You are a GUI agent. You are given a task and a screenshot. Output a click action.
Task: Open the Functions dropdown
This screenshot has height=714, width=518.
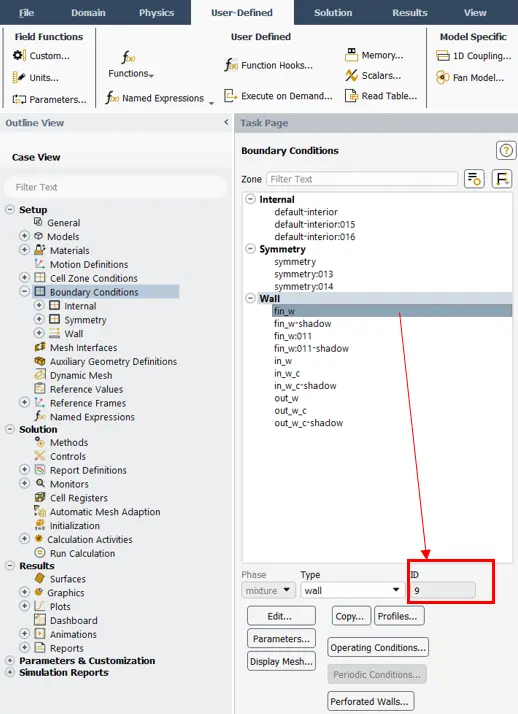tap(131, 65)
